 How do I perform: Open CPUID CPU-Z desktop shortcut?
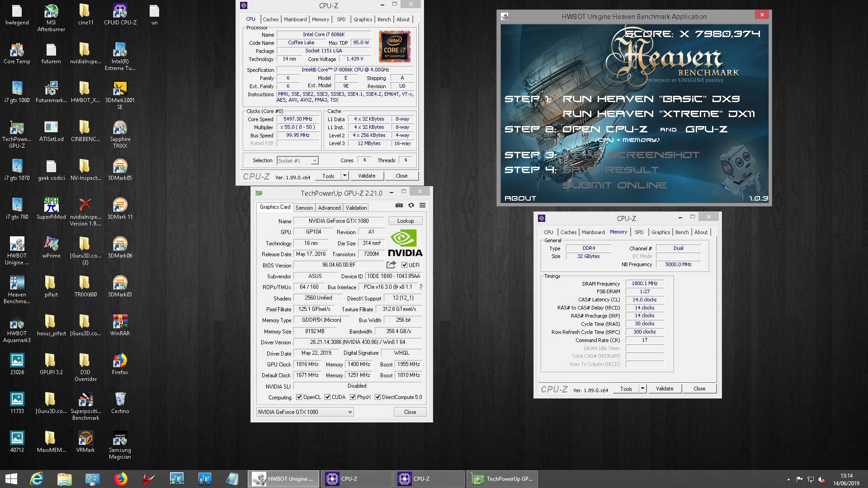pyautogui.click(x=120, y=14)
